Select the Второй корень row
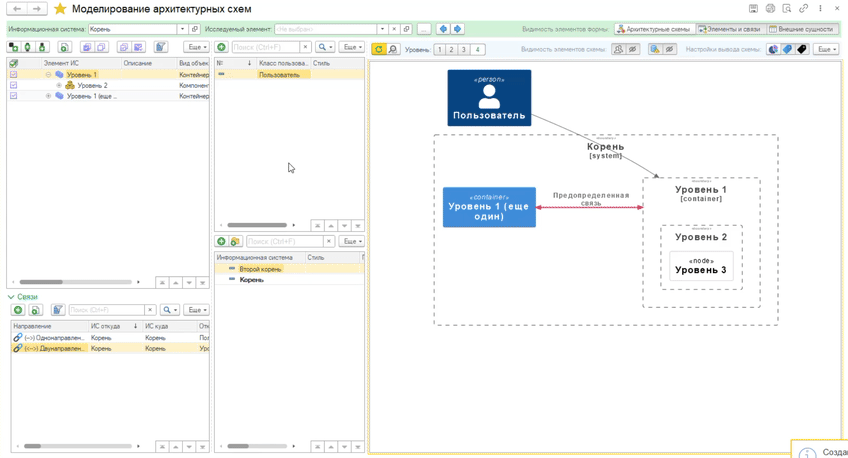The image size is (848, 458). point(289,269)
